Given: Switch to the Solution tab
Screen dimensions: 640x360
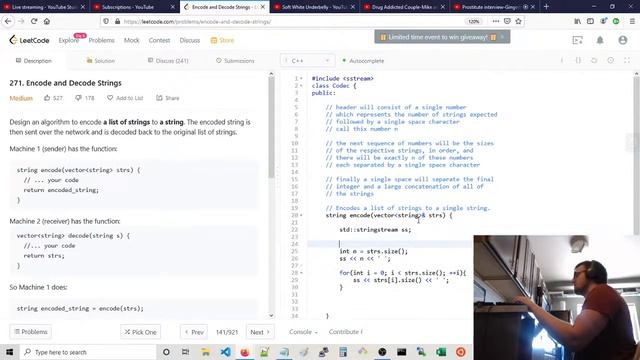Looking at the screenshot, I should click(101, 60).
